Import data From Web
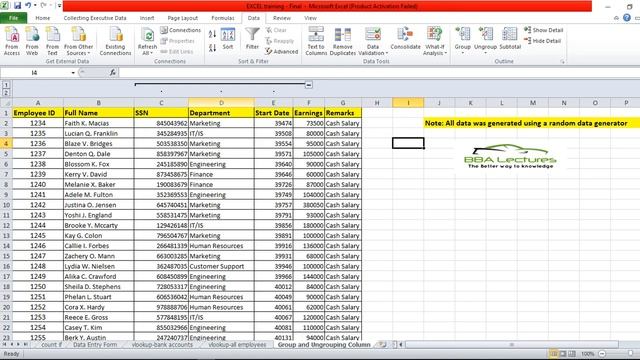The height and width of the screenshot is (360, 640). coord(32,41)
